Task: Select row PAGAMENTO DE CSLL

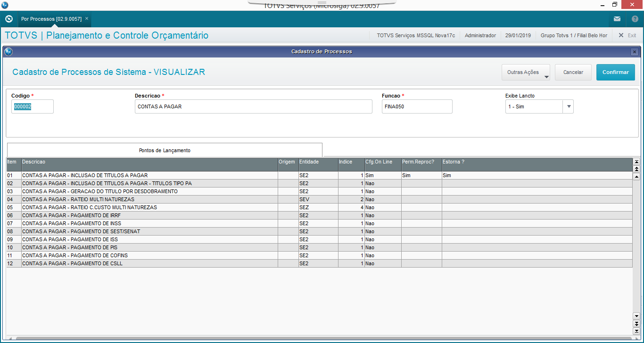Action: click(319, 263)
